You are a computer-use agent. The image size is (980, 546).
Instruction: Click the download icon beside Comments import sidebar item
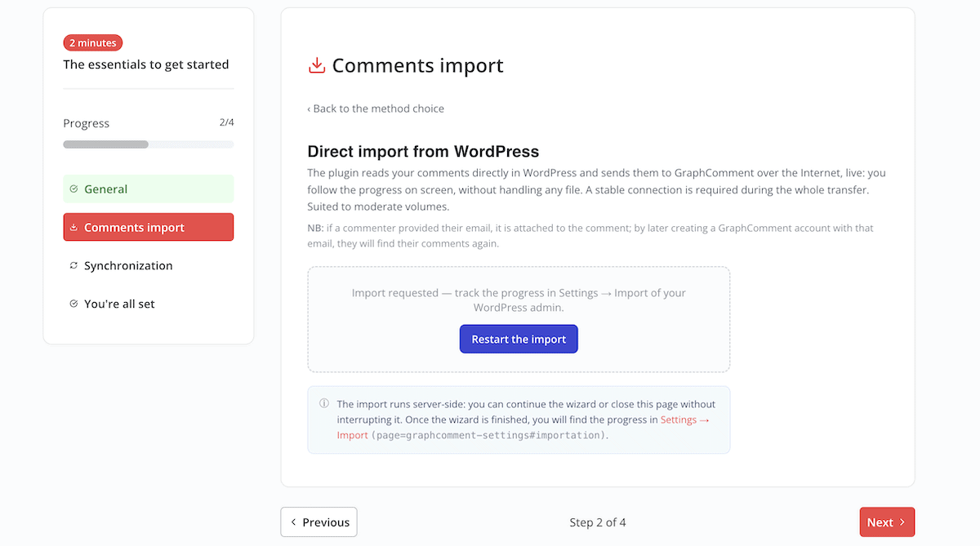coord(73,228)
